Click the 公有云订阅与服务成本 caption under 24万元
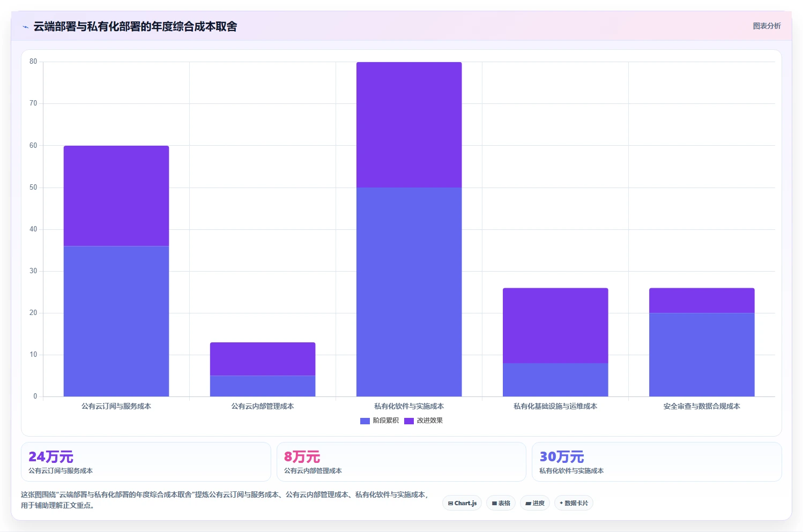 click(61, 471)
